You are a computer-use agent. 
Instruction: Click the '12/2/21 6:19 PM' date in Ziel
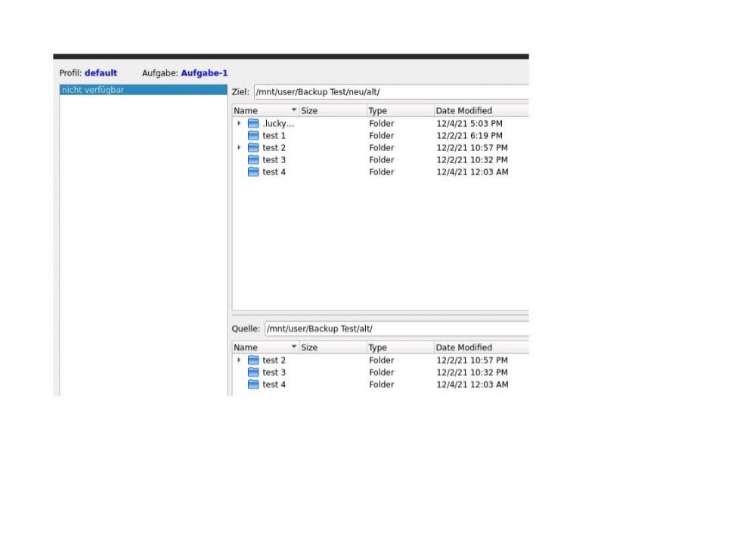tap(469, 136)
